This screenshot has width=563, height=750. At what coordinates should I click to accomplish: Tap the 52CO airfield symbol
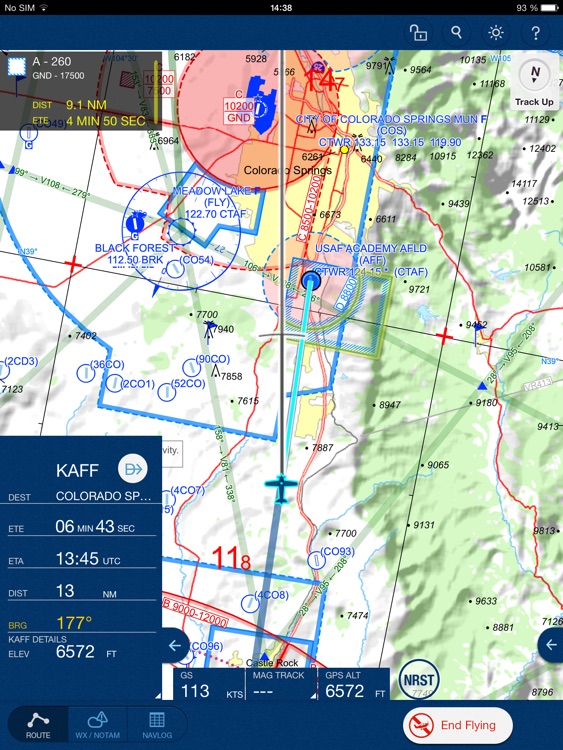166,392
